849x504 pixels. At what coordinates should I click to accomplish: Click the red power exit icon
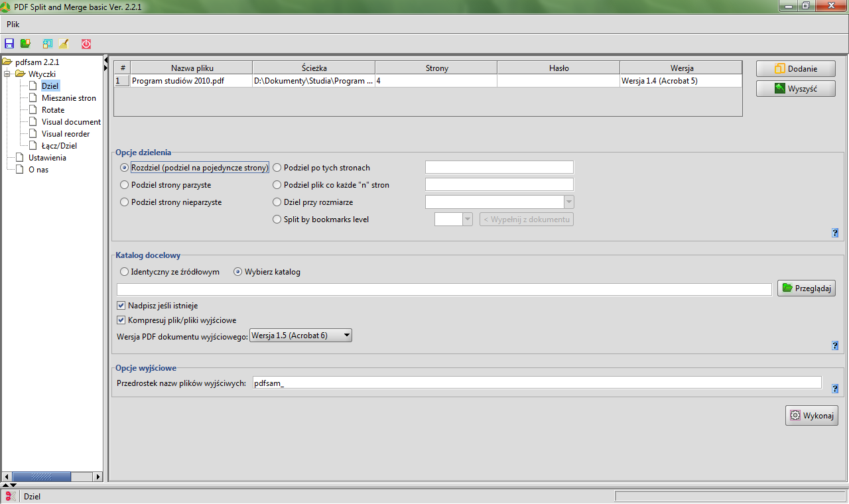[x=86, y=44]
